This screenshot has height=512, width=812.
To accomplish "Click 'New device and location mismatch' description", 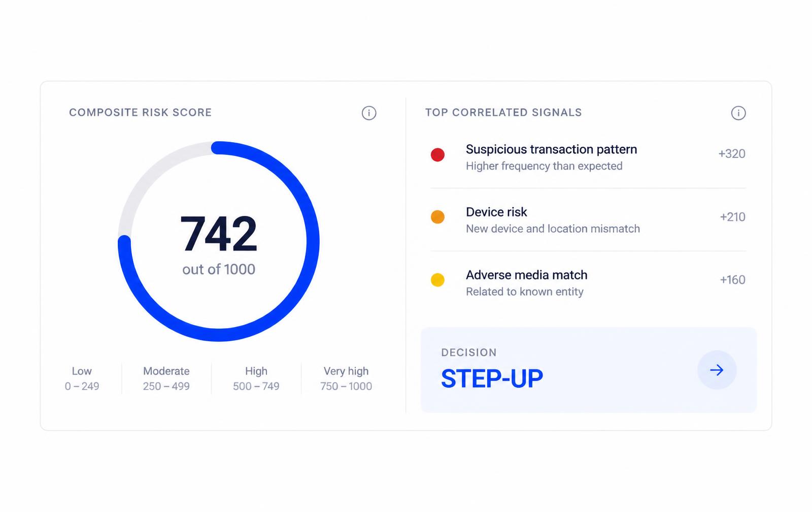I will (553, 229).
